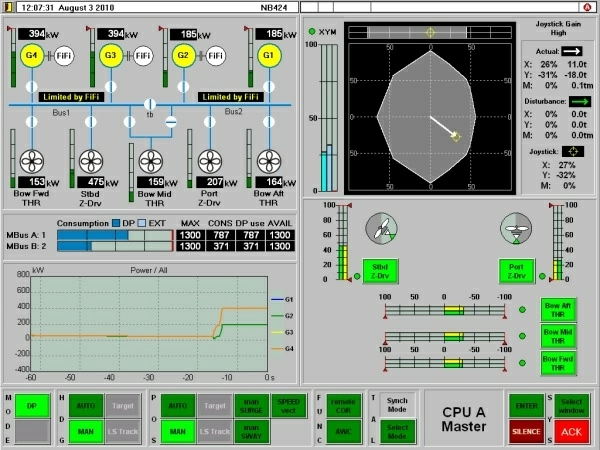Enable the DP mode button
Image resolution: width=600 pixels, height=450 pixels.
(31, 404)
